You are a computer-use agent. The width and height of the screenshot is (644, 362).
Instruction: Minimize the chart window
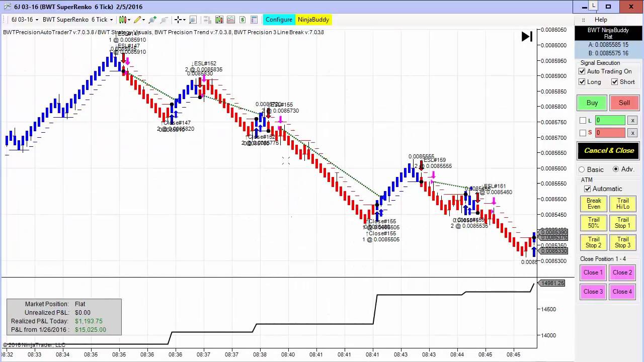point(584,7)
